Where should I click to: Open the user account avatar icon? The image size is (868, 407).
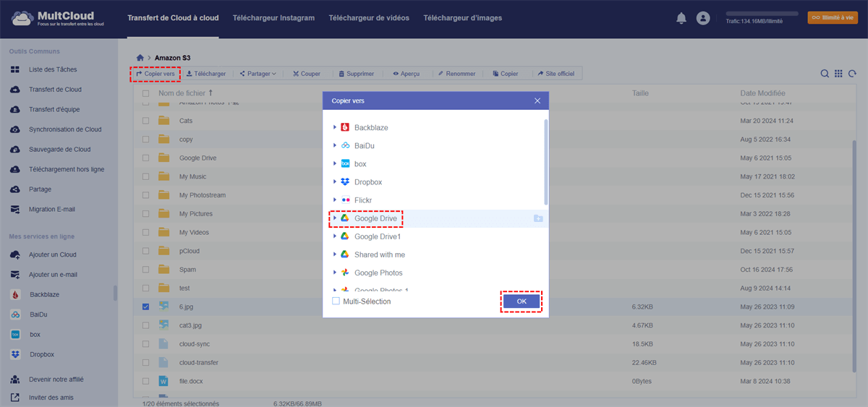[703, 18]
